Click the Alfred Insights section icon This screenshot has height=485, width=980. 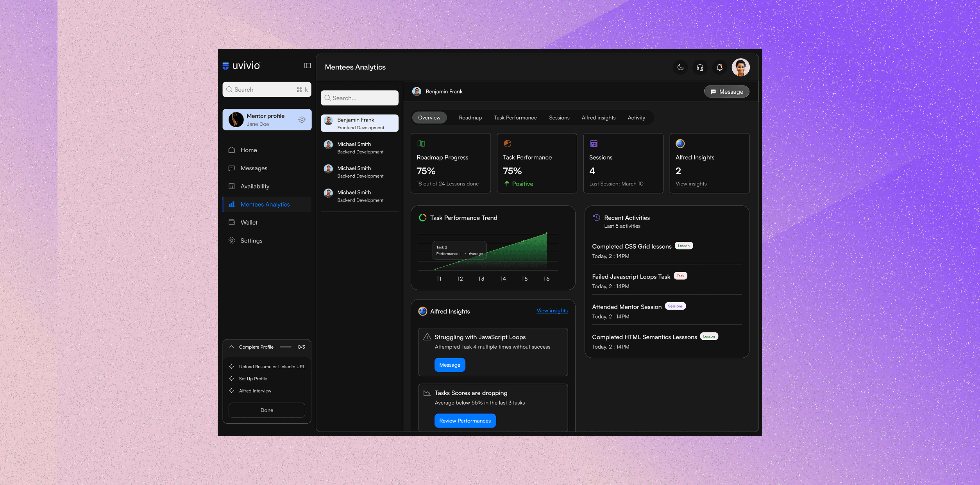tap(422, 311)
